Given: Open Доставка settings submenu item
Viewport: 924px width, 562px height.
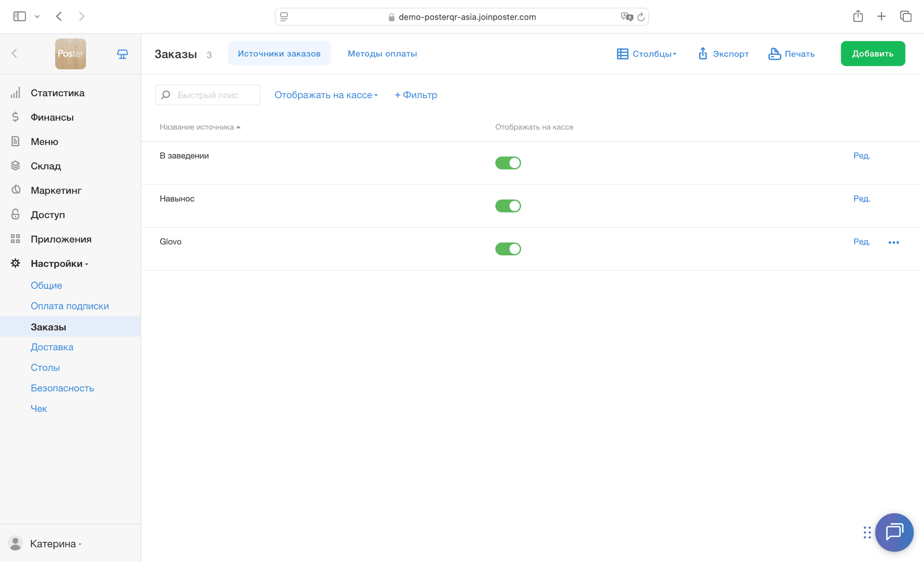Looking at the screenshot, I should 52,347.
